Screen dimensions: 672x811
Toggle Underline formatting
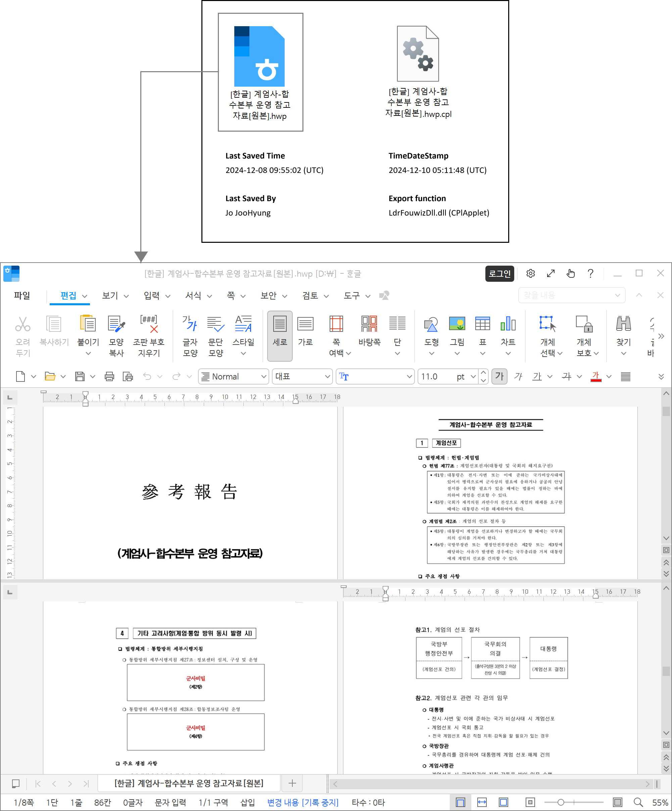537,376
